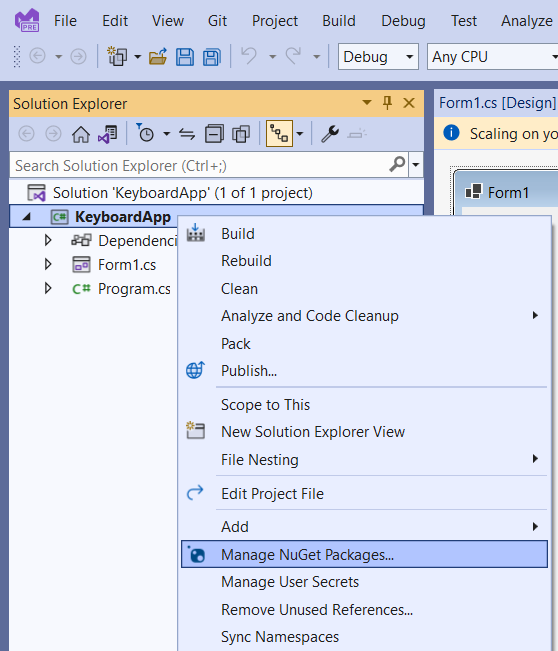This screenshot has height=651, width=558.
Task: Toggle the highlighted Track Active Item button
Action: point(279,134)
